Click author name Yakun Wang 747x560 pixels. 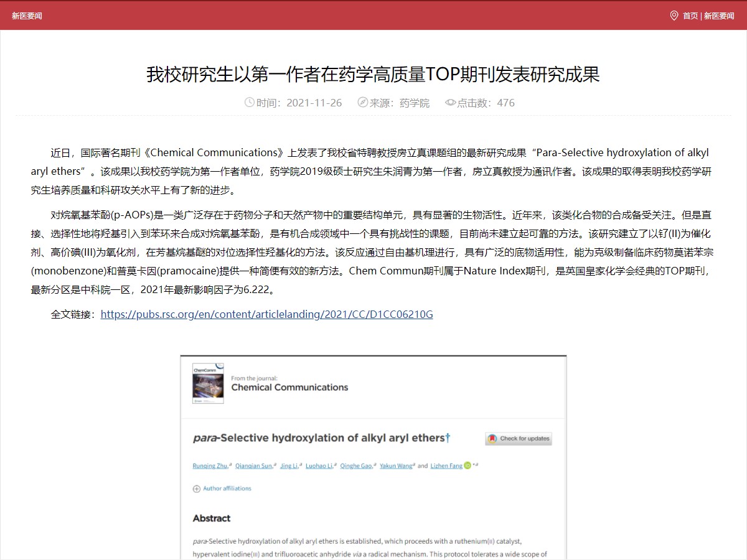(396, 465)
